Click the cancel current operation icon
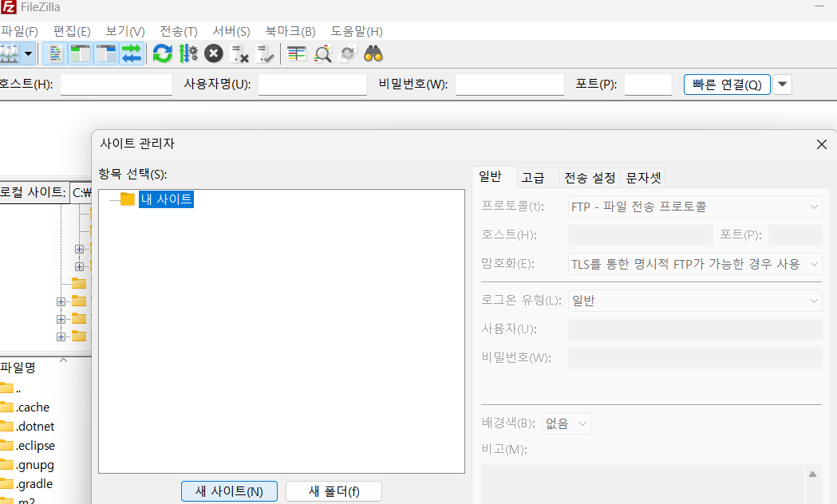The height and width of the screenshot is (504, 837). point(214,54)
